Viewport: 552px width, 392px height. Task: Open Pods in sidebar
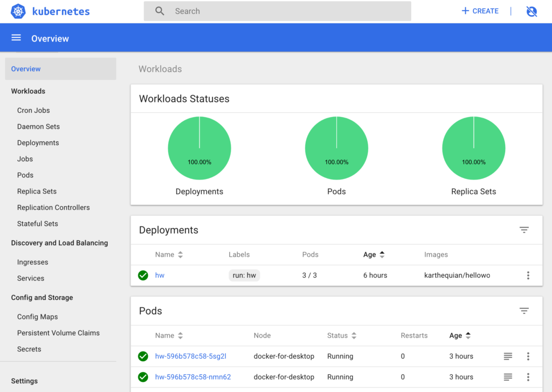click(x=25, y=175)
